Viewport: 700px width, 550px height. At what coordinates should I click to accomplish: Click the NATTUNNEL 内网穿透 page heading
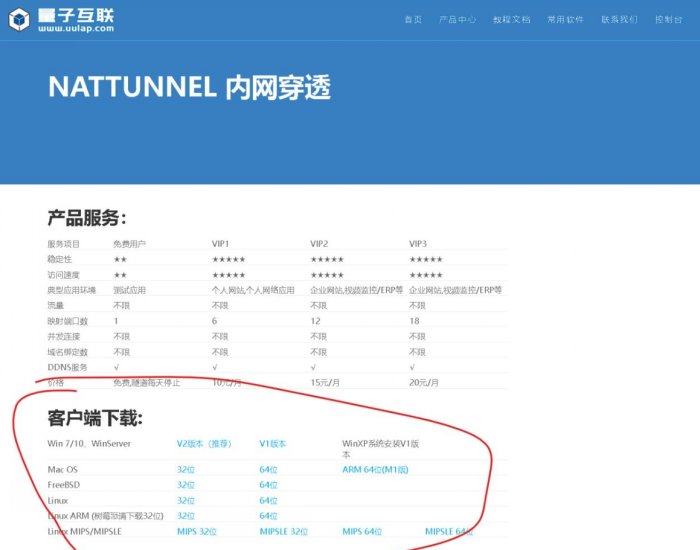tap(189, 87)
